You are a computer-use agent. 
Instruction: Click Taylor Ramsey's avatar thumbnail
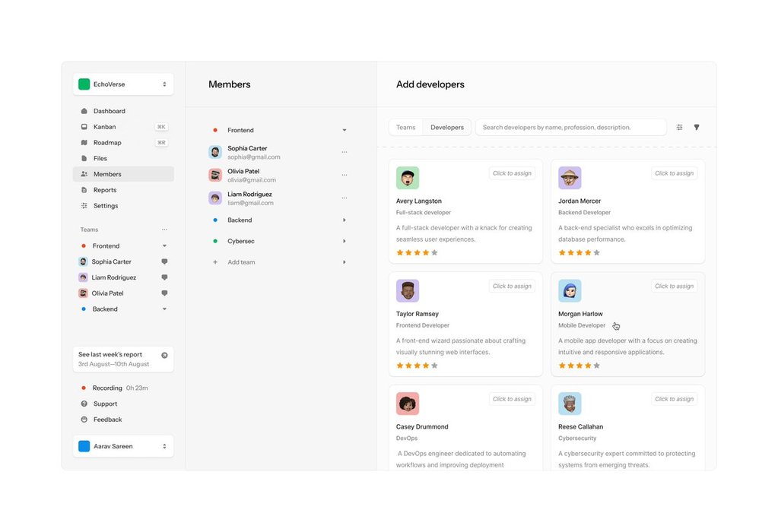point(408,291)
